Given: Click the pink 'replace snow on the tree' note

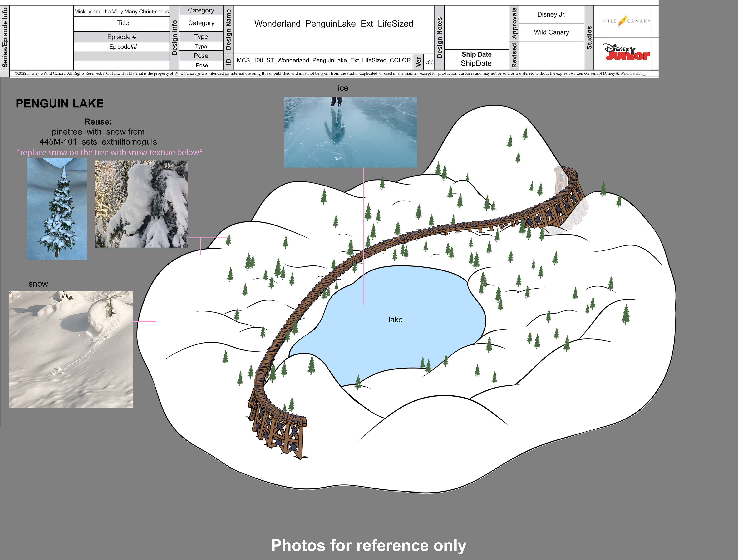Looking at the screenshot, I should click(110, 152).
